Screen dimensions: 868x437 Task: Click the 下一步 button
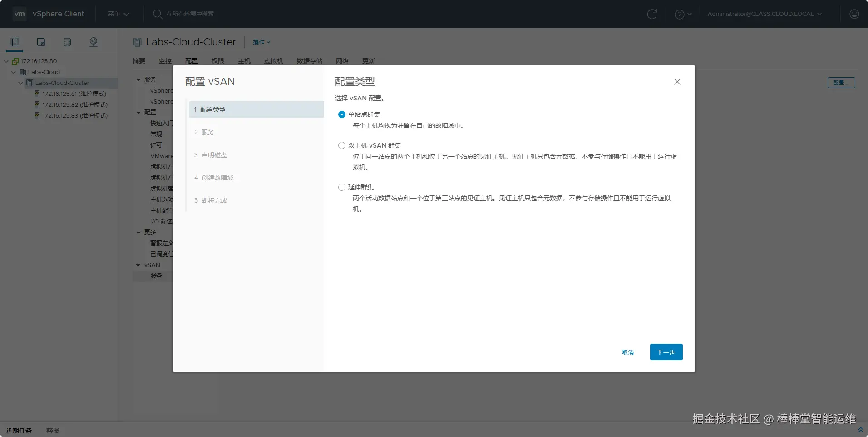[x=666, y=352]
